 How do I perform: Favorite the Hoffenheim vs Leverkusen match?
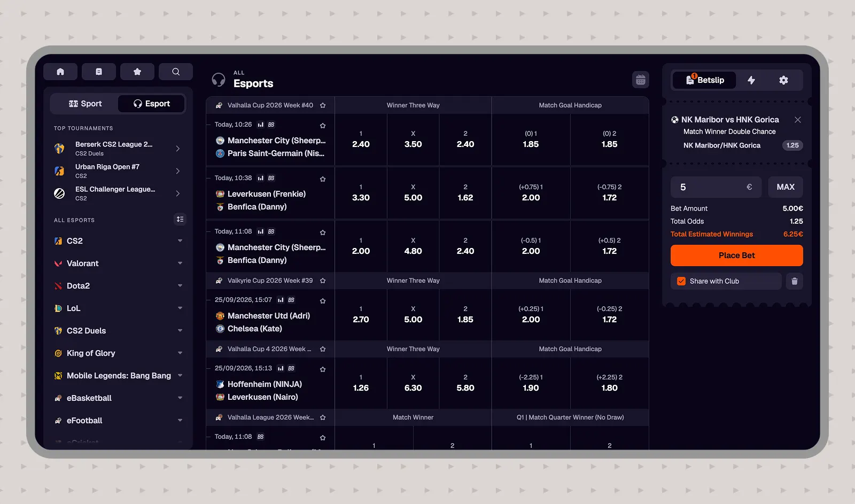[323, 369]
